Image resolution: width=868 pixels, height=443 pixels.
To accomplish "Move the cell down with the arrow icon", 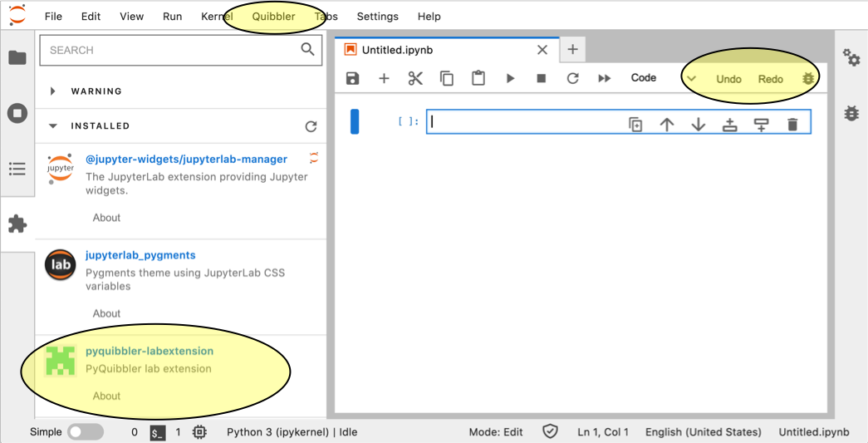I will point(699,125).
